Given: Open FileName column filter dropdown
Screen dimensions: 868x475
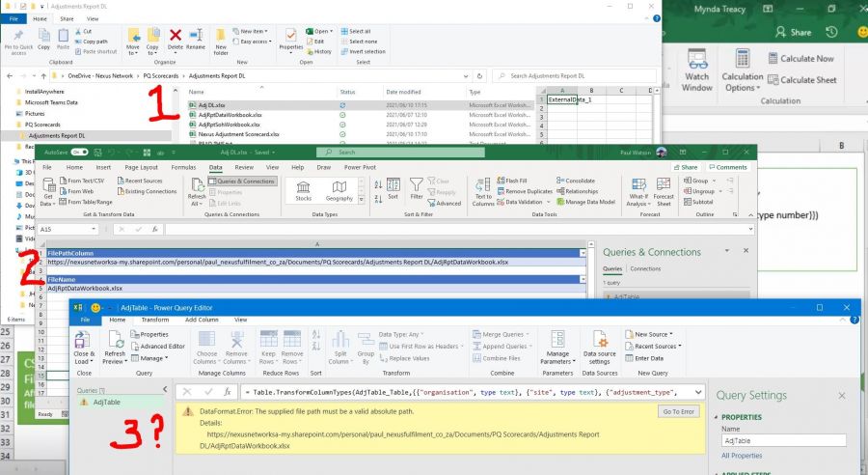Looking at the screenshot, I should 583,279.
